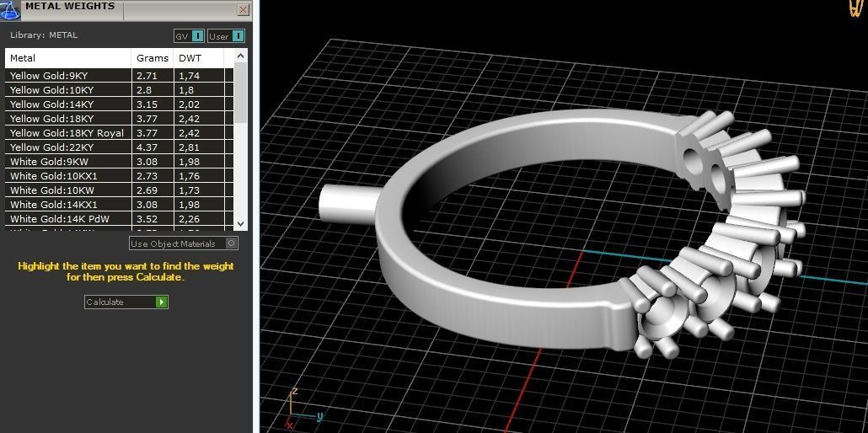
Task: Click the Library: METAL label
Action: 44,35
